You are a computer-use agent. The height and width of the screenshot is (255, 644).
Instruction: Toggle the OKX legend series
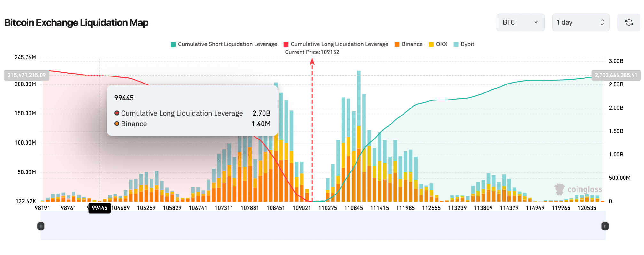point(438,44)
